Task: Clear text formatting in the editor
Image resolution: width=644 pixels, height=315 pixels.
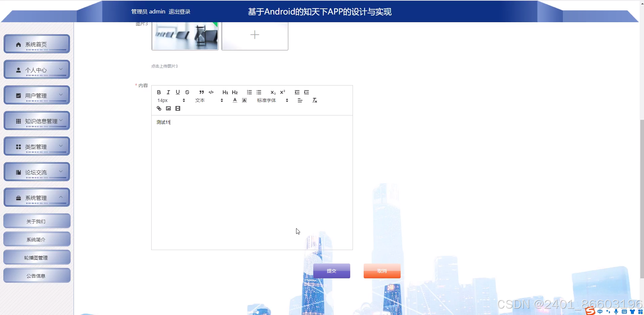Action: (315, 100)
